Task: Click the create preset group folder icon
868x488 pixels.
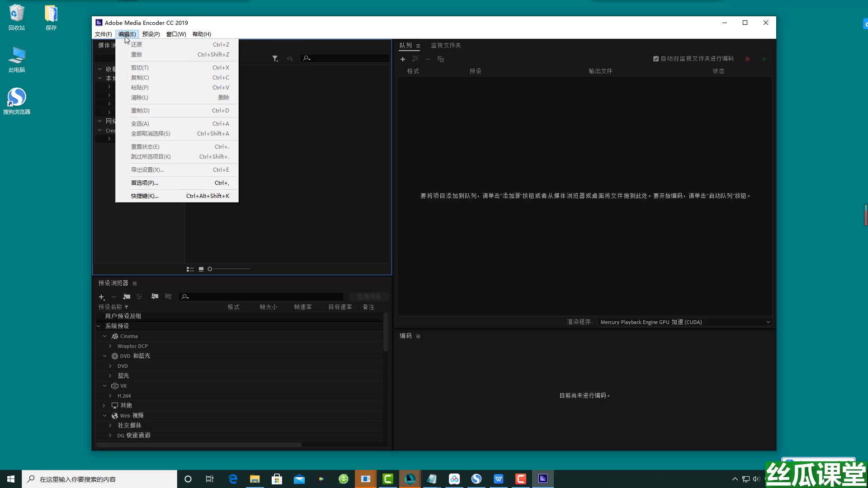Action: pos(127,297)
